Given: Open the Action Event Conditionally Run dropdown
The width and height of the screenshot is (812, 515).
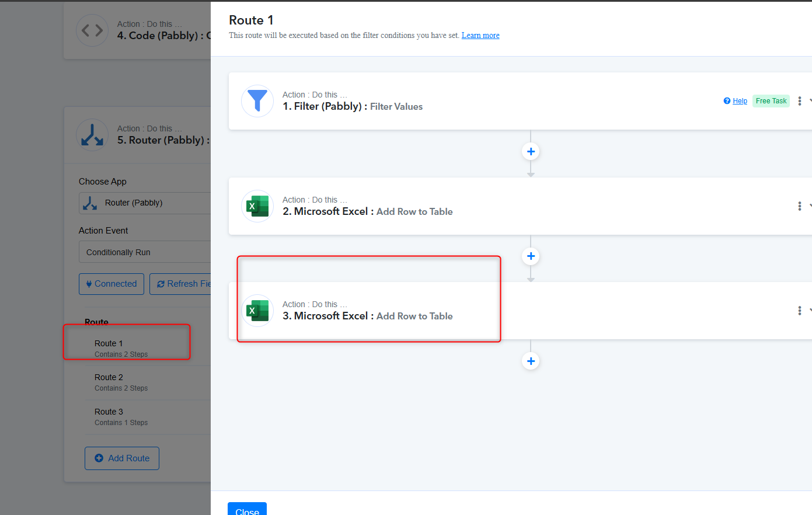Looking at the screenshot, I should (x=145, y=252).
